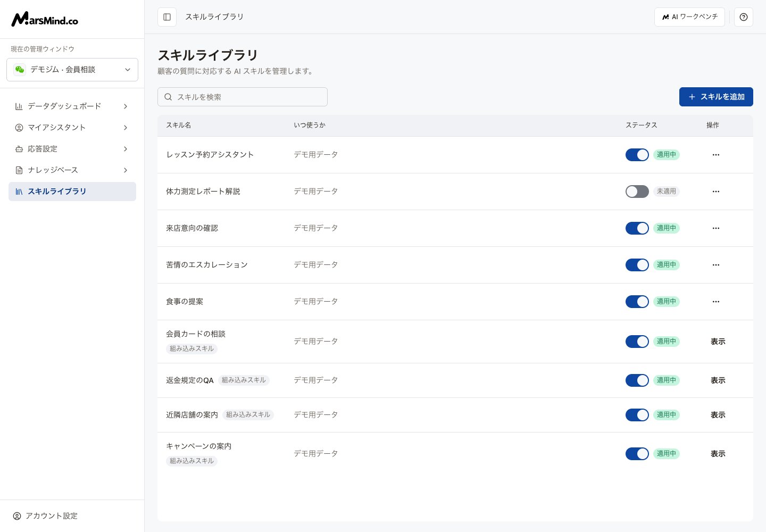
Task: Open ellipsis menu for 食事の提案
Action: (x=716, y=302)
